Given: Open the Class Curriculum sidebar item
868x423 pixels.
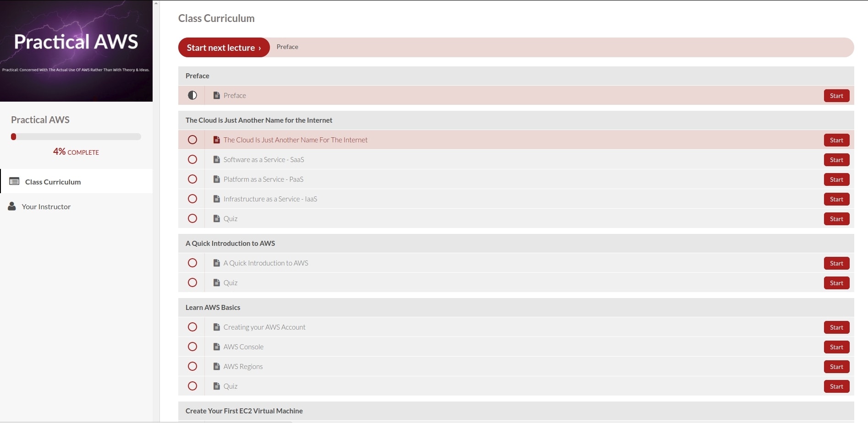Looking at the screenshot, I should pos(77,181).
